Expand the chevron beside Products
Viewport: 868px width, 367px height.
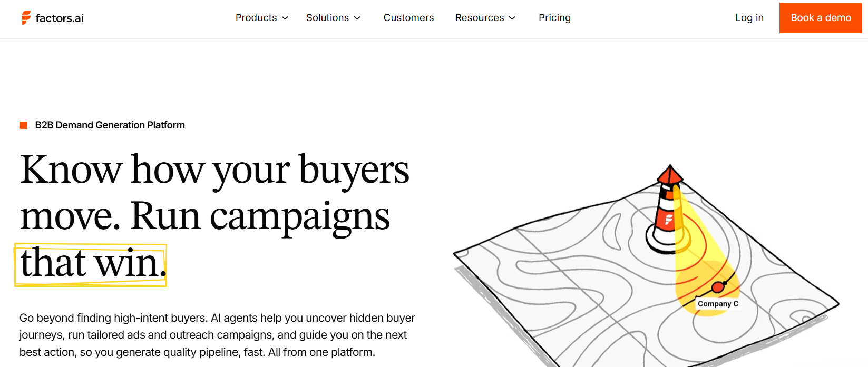click(x=285, y=18)
